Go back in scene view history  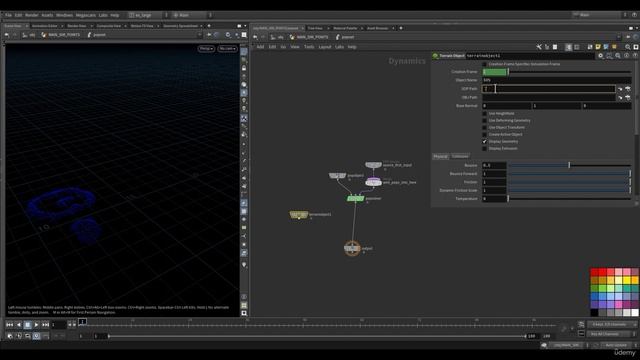[x=7, y=35]
